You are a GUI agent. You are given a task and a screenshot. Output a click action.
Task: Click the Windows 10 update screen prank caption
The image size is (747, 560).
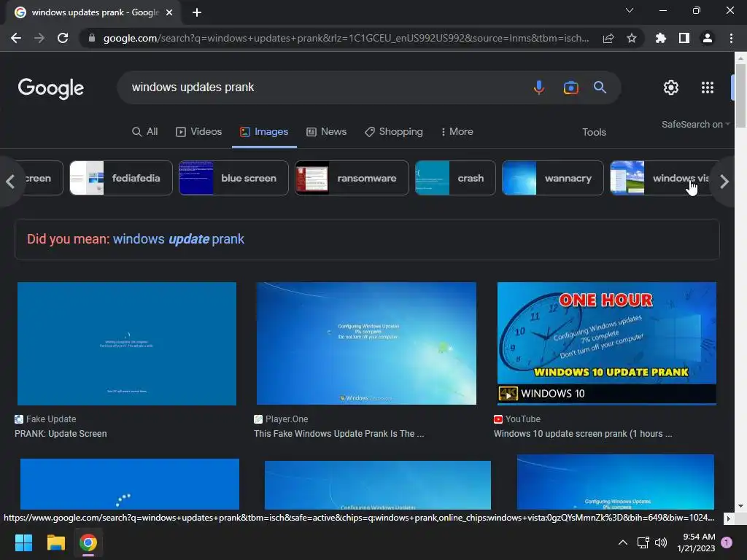tap(583, 434)
